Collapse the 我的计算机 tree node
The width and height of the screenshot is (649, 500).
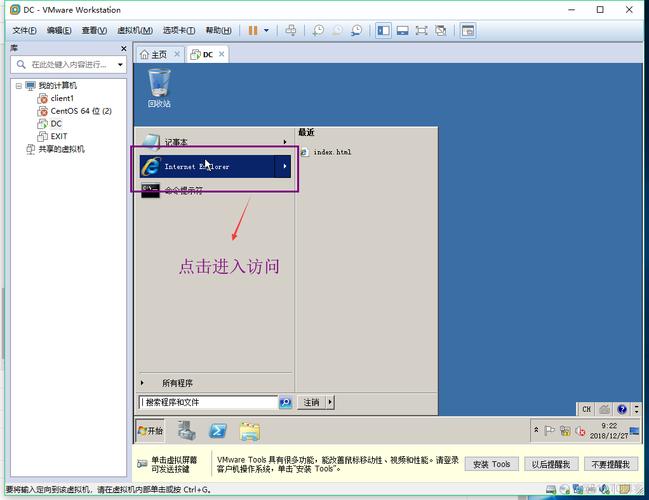(19, 86)
